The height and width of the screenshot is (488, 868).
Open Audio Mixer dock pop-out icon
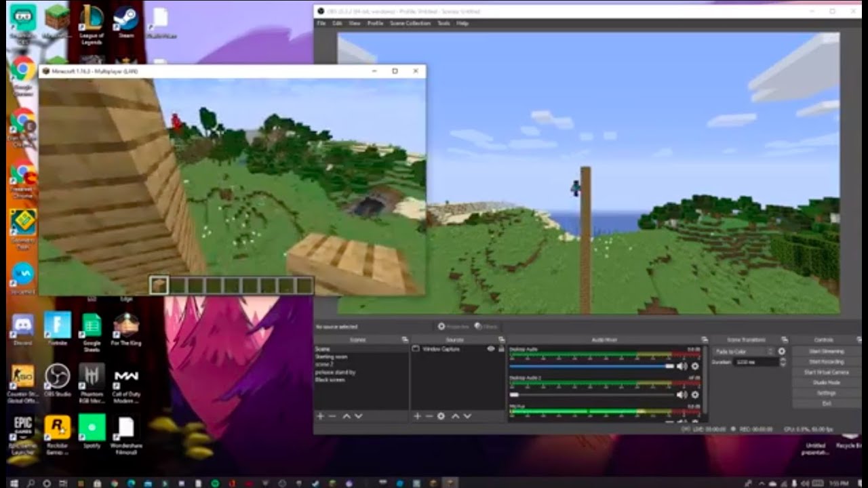click(704, 340)
